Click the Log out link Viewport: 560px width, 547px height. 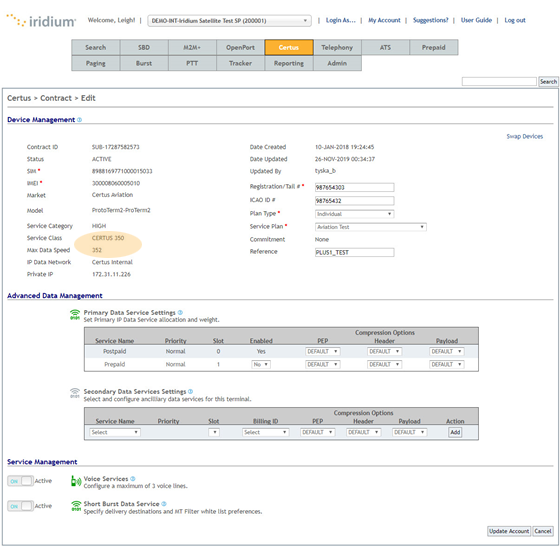tap(515, 20)
